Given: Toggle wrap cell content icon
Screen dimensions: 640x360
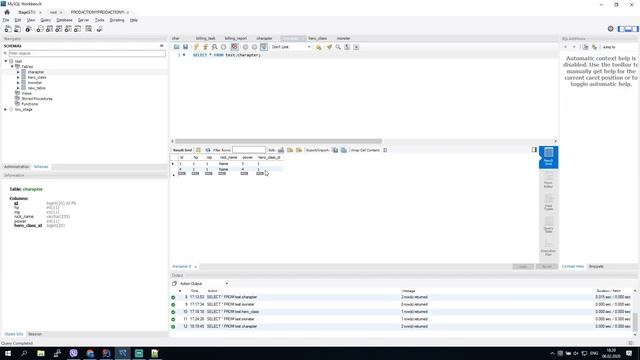Looking at the screenshot, I should pyautogui.click(x=385, y=150).
